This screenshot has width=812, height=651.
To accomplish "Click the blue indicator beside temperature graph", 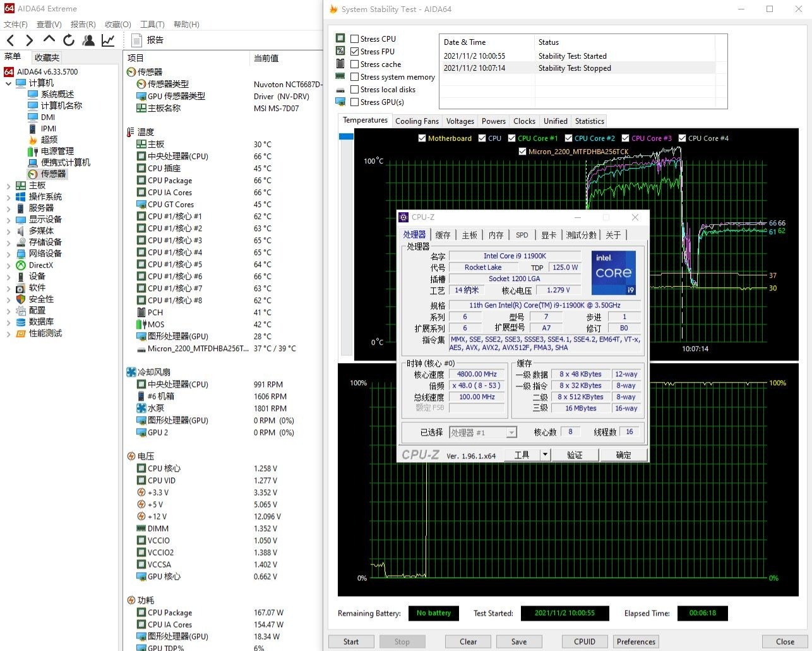I will 346,136.
